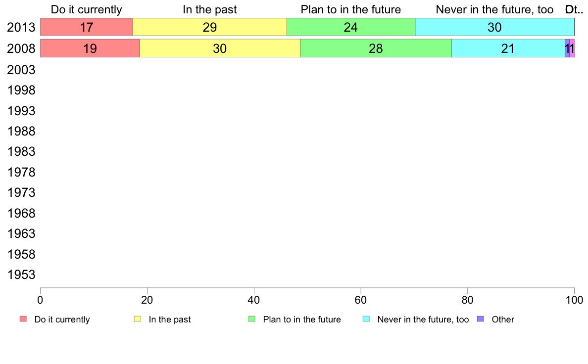Image resolution: width=588 pixels, height=364 pixels.
Task: Click the 60 tick on the x-axis
Action: click(x=361, y=300)
